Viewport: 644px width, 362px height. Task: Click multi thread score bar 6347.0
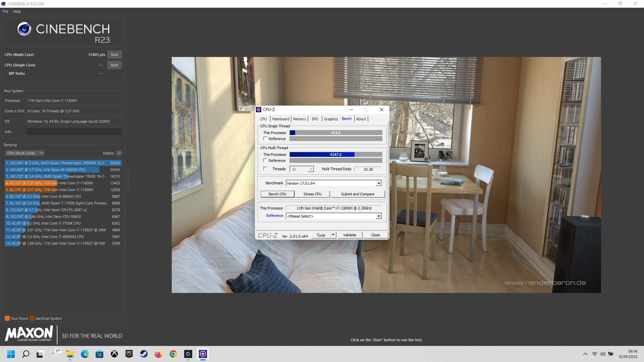[x=336, y=155]
